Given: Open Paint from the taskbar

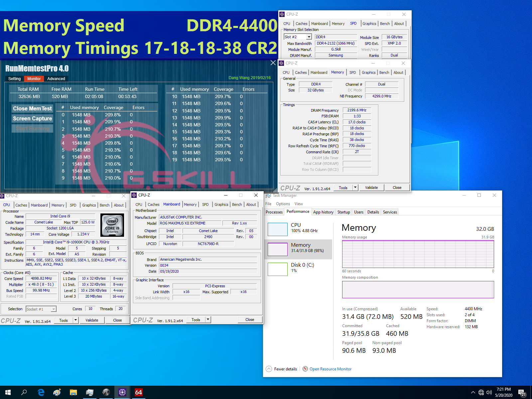Looking at the screenshot, I should pyautogui.click(x=57, y=392).
